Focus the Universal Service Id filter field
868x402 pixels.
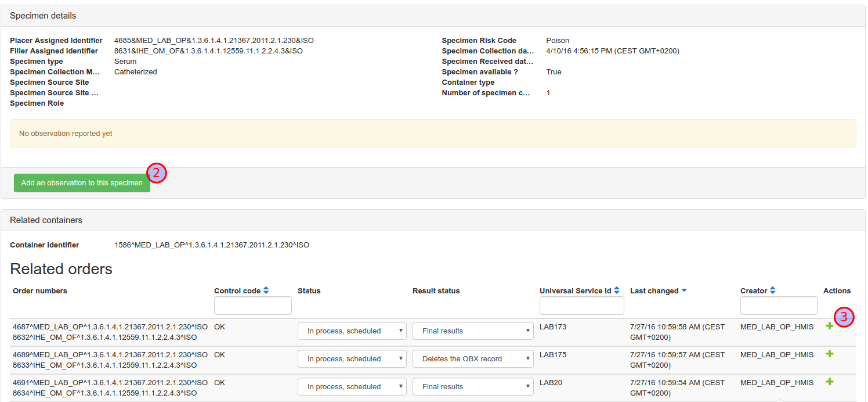click(581, 306)
